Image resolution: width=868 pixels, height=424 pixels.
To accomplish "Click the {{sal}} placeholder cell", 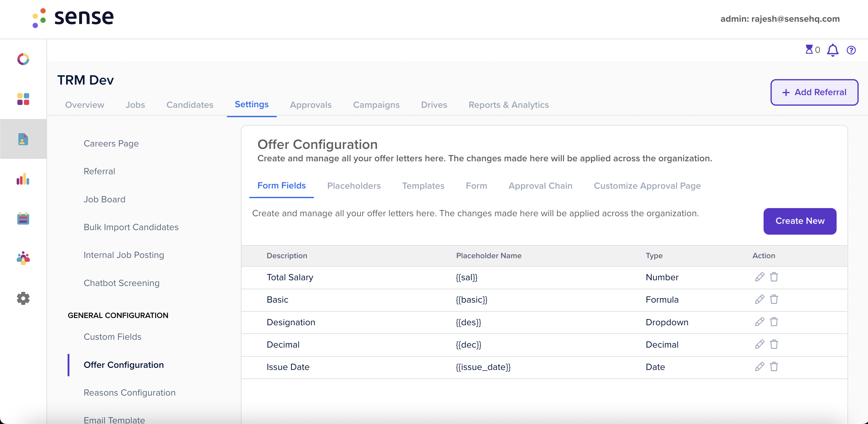I will click(x=467, y=278).
